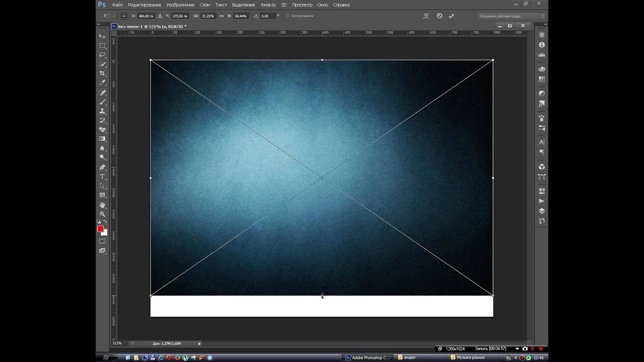Open the Paragraph panel icon
644x362 pixels.
tap(542, 152)
